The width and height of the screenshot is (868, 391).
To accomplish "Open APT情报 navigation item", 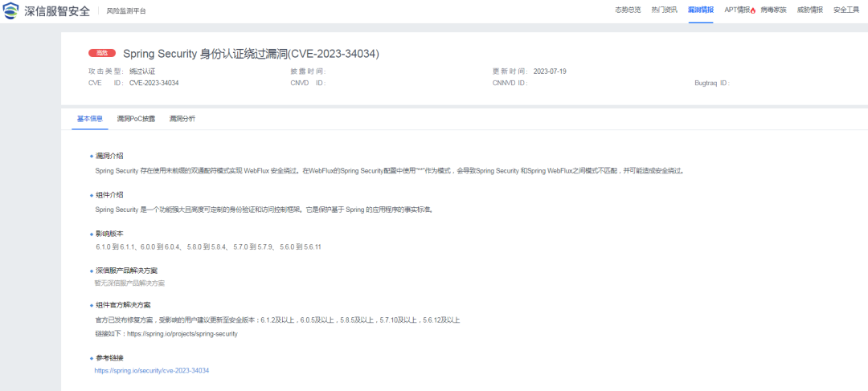I will pos(737,10).
